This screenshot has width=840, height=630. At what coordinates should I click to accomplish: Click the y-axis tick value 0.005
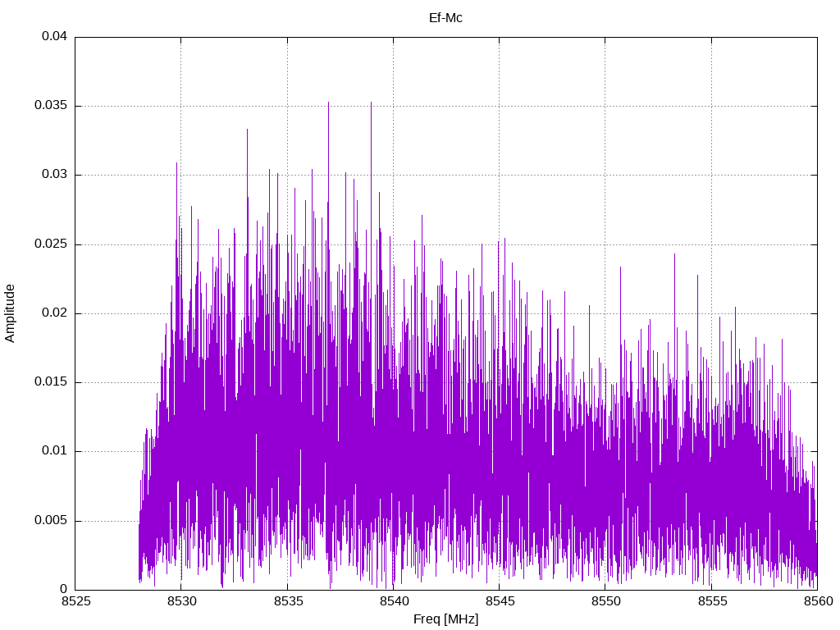pyautogui.click(x=51, y=521)
